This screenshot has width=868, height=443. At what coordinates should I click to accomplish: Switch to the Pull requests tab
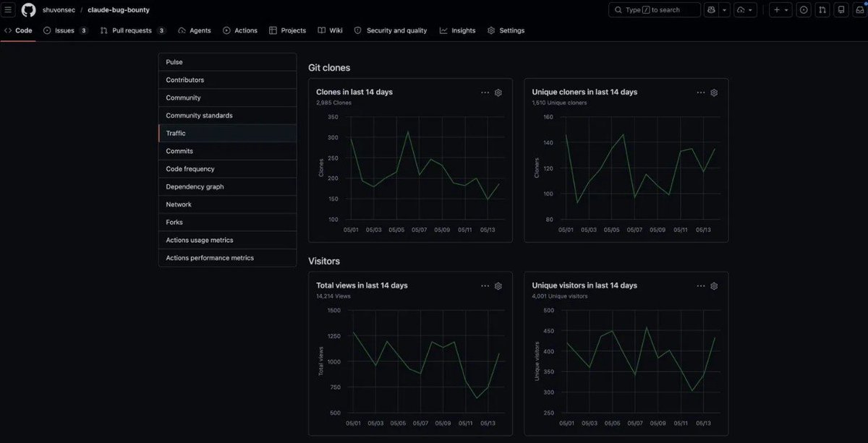(133, 30)
